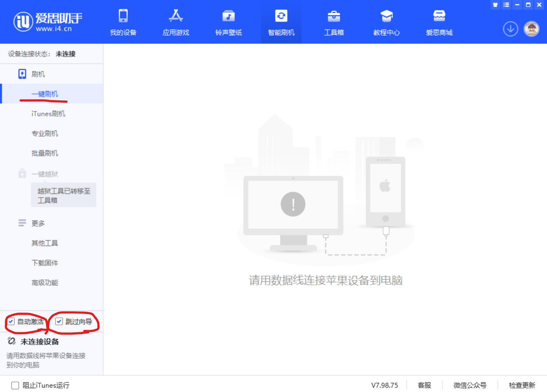Click the user avatar picture
The image size is (547, 392).
coord(531,29)
